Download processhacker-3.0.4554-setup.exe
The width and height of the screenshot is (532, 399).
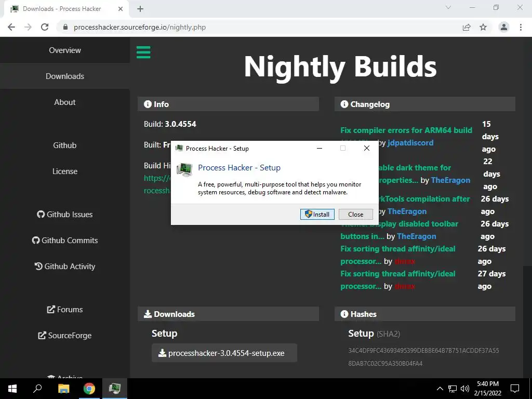224,353
